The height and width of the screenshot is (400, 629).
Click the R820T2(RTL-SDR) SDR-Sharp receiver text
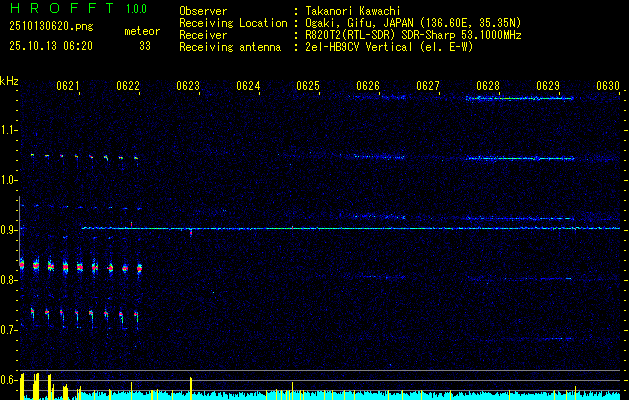tap(413, 35)
